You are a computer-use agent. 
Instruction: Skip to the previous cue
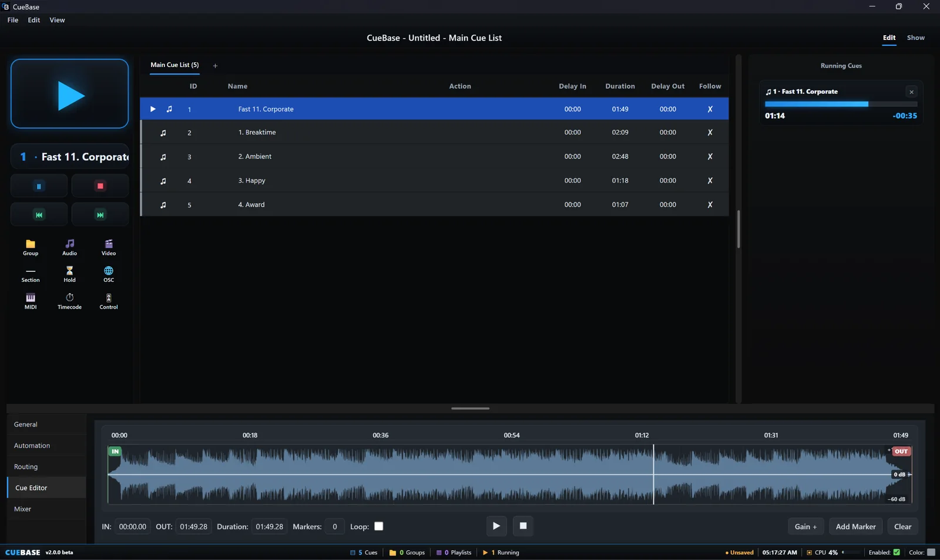tap(39, 215)
